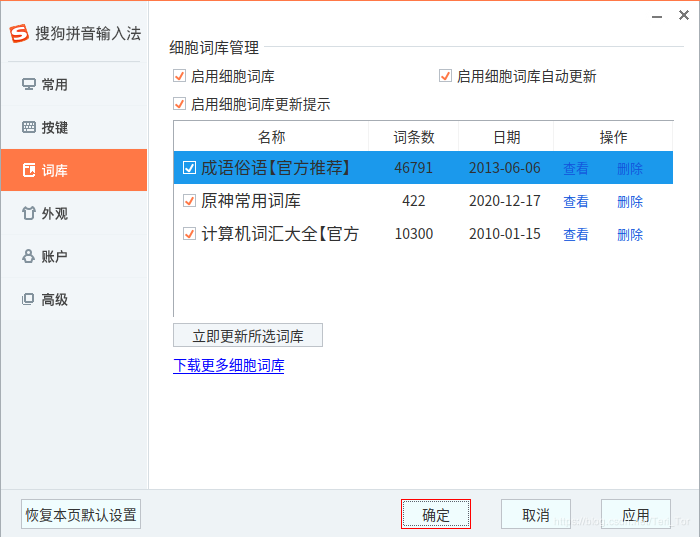Open the 按键 settings tab

tap(74, 127)
